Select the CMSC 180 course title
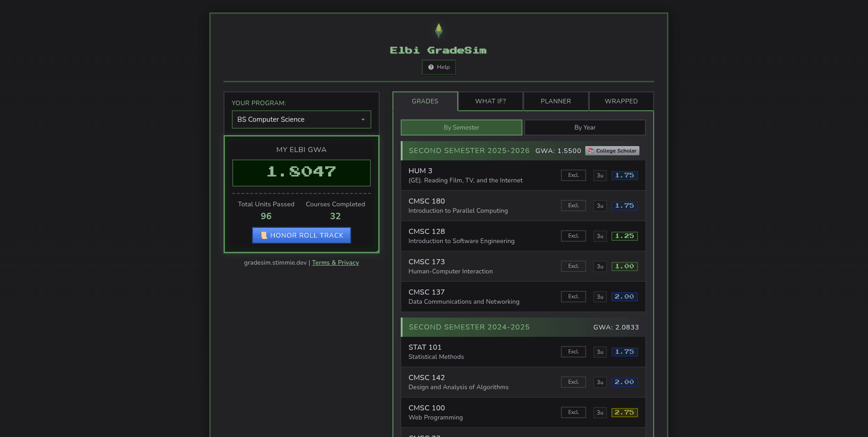The image size is (868, 437). coord(426,201)
